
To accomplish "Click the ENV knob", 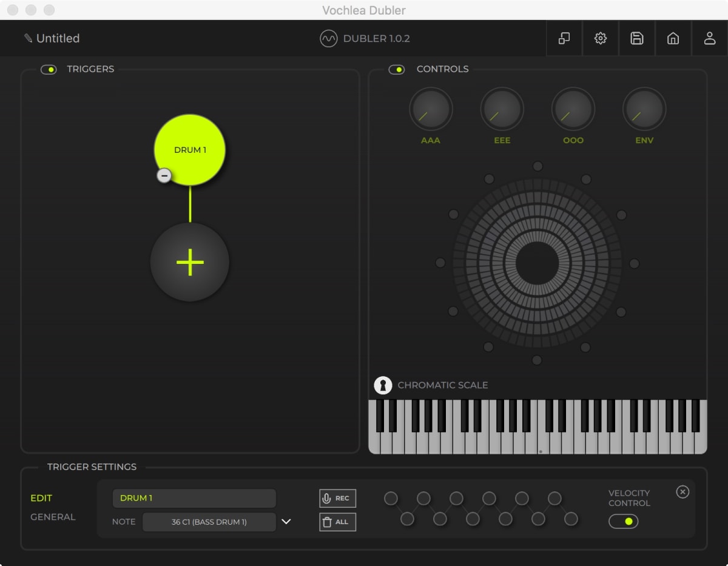I will 644,109.
